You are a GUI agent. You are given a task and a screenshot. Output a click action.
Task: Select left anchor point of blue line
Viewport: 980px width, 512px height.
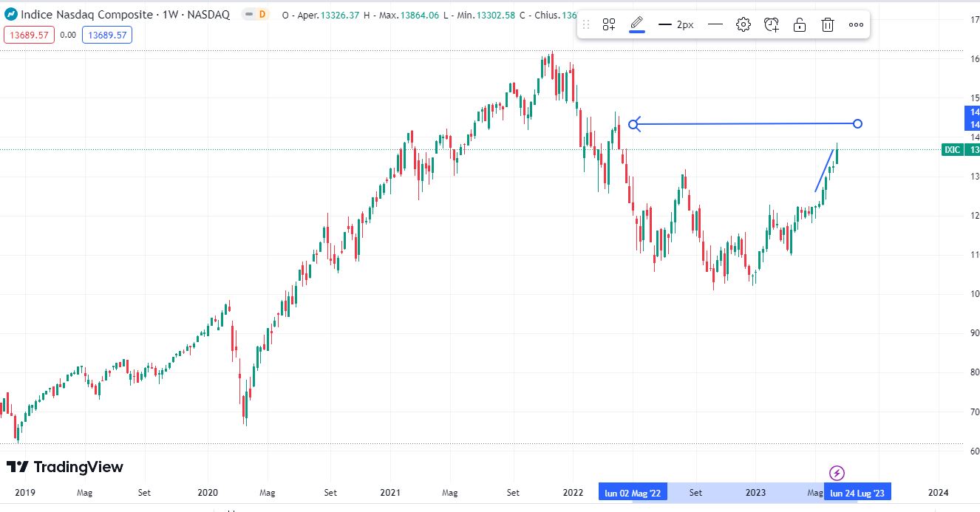click(x=633, y=124)
